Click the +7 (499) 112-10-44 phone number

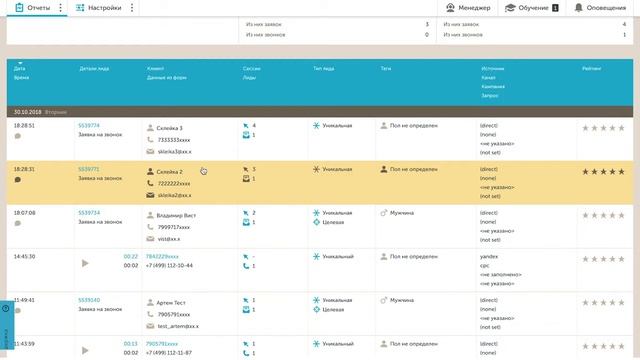coord(169,266)
